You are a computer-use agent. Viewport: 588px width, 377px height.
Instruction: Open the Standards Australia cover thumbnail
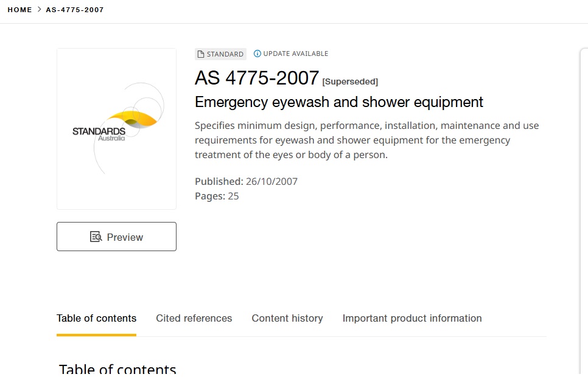[x=117, y=129]
